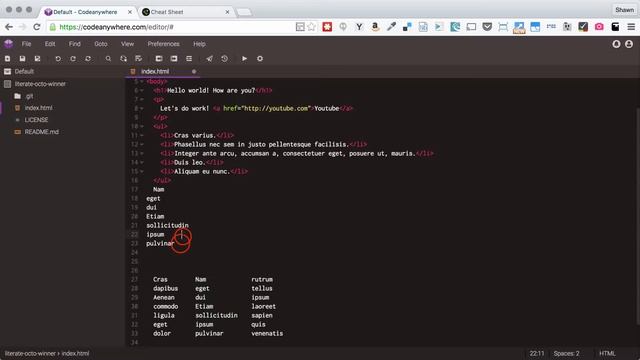
Task: Open the notifications bell icon
Action: 616,44
